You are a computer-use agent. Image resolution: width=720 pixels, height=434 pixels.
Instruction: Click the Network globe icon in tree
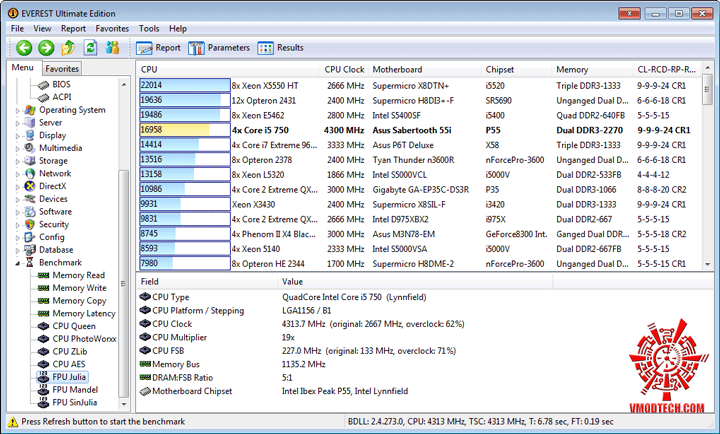(x=30, y=174)
